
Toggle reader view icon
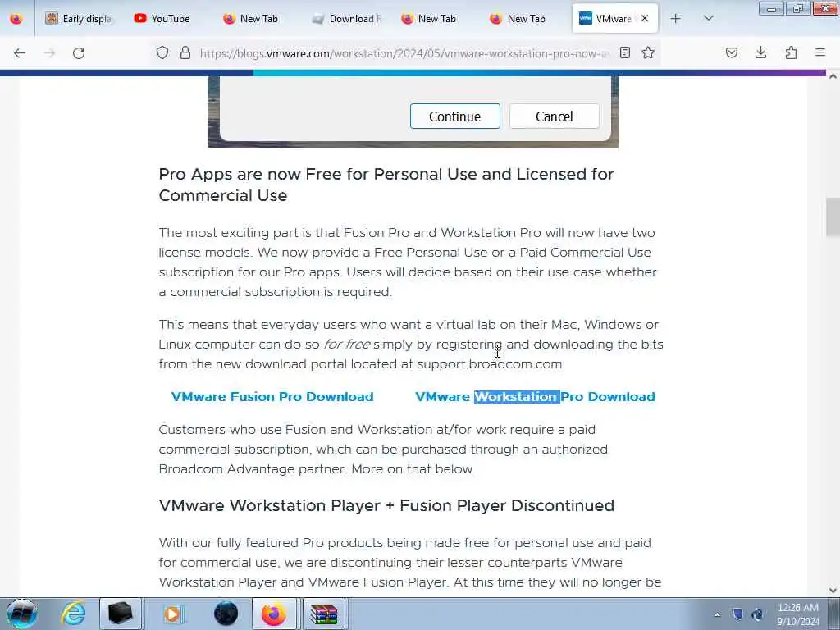tap(624, 52)
